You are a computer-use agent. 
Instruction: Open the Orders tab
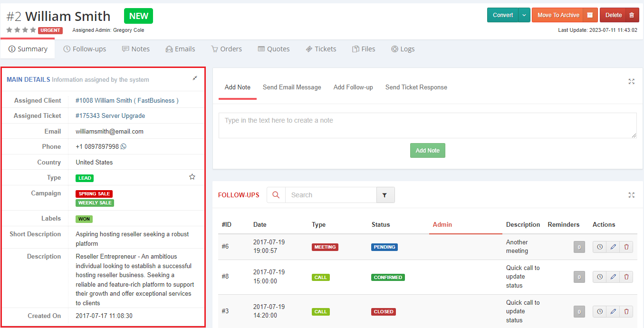click(226, 49)
